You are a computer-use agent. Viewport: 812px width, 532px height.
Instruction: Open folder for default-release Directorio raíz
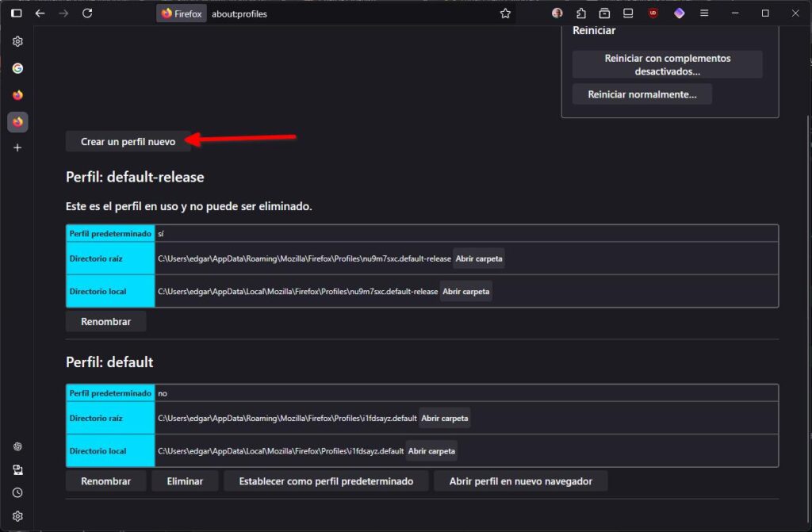click(x=478, y=258)
